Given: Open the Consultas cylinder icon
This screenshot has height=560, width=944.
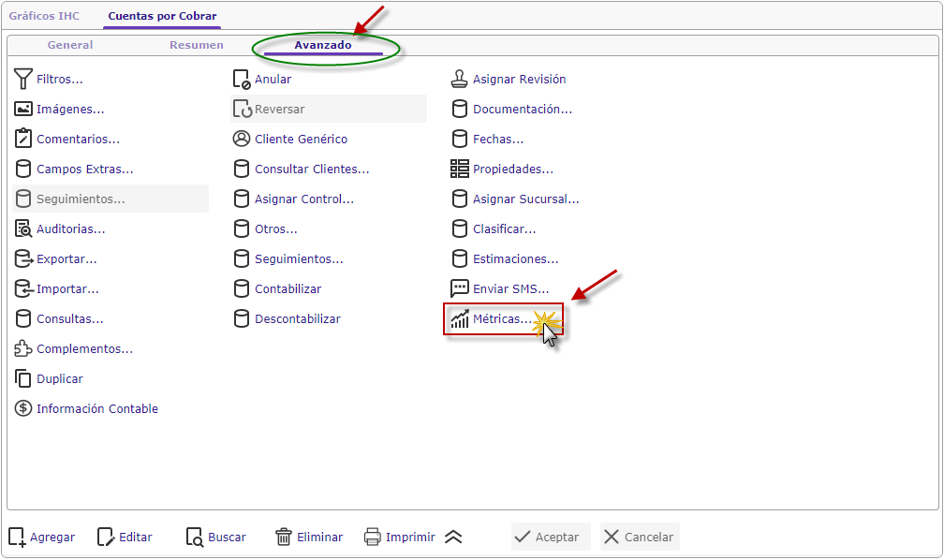Looking at the screenshot, I should [22, 318].
